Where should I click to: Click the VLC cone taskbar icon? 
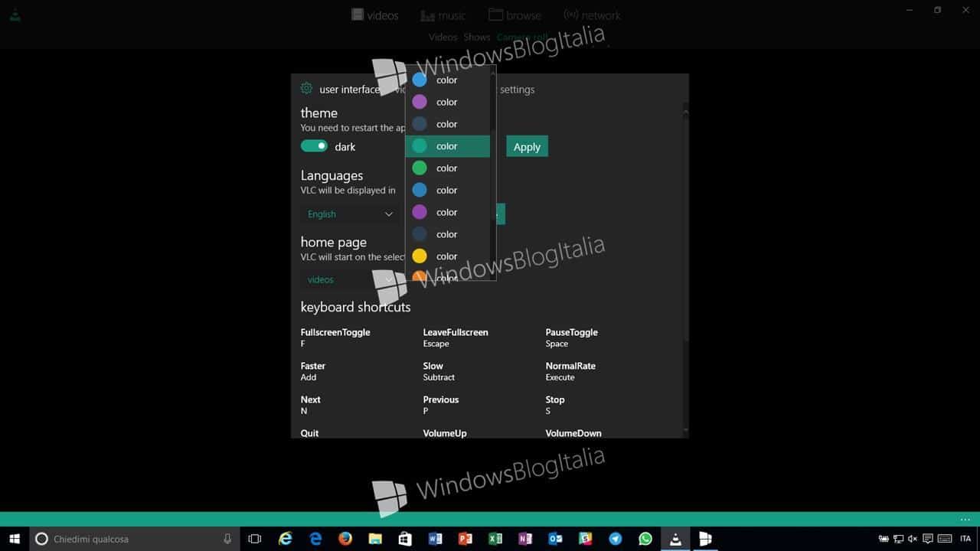pos(675,539)
